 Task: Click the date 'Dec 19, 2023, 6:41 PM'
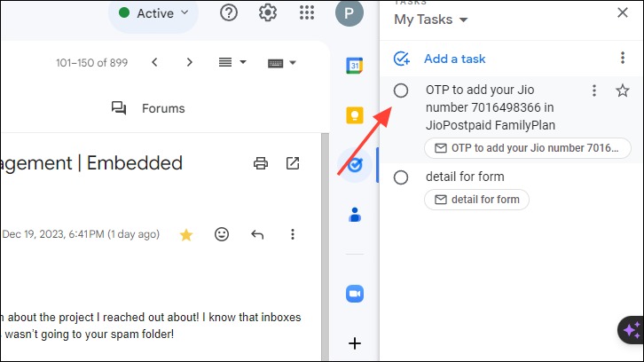coord(53,234)
